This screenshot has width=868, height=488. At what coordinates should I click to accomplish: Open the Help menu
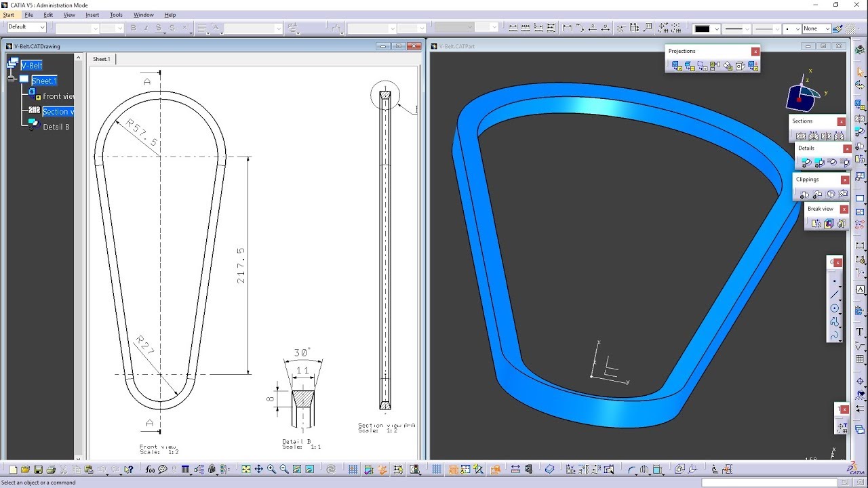(x=170, y=15)
